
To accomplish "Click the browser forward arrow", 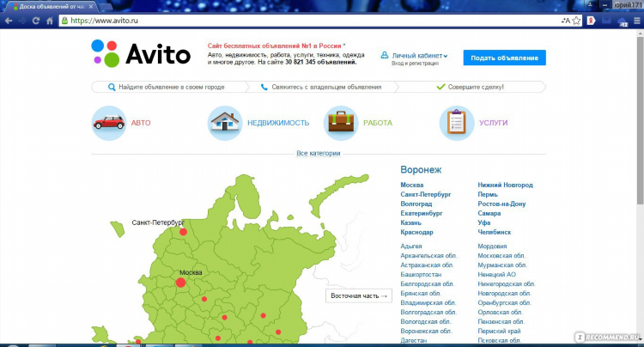I will pyautogui.click(x=22, y=21).
